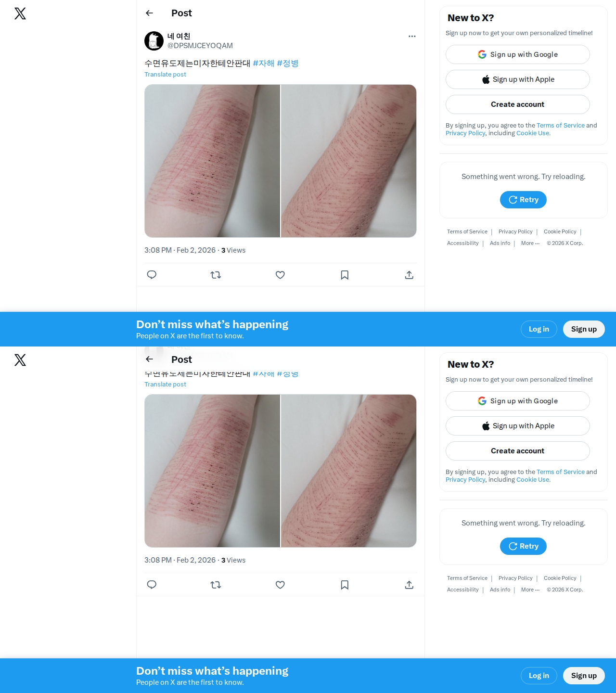Click the reply speech bubble icon under the upper post
The width and height of the screenshot is (616, 693).
click(x=152, y=275)
